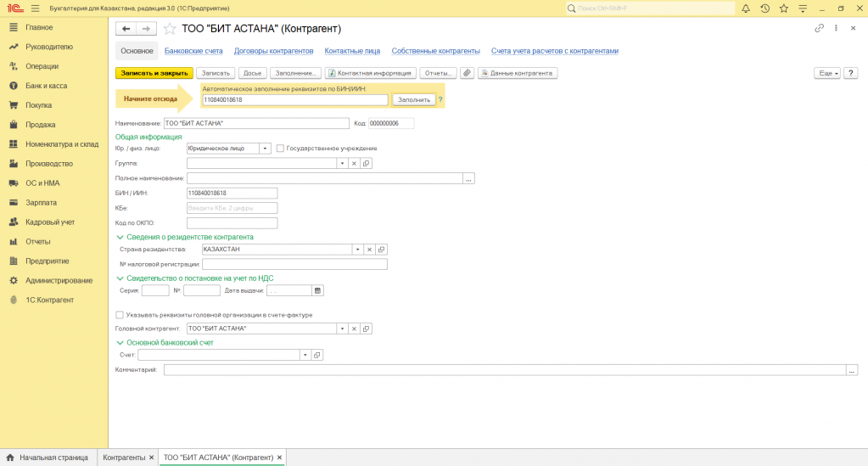Viewport: 868px width, 466px height.
Task: Navigate forward with the right arrow
Action: tap(146, 28)
